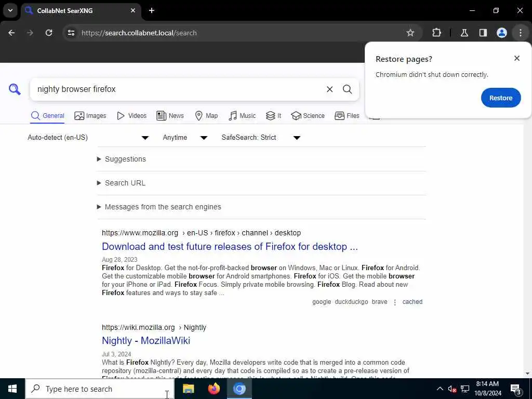Open the notification center icon
Image resolution: width=532 pixels, height=399 pixels.
pos(515,389)
